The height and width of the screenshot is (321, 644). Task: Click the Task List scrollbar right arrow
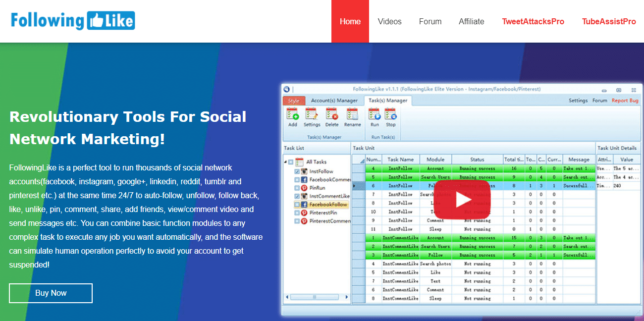(x=346, y=297)
